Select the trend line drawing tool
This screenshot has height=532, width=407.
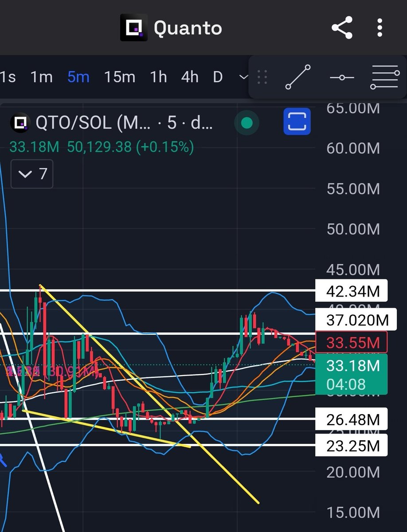tap(298, 77)
